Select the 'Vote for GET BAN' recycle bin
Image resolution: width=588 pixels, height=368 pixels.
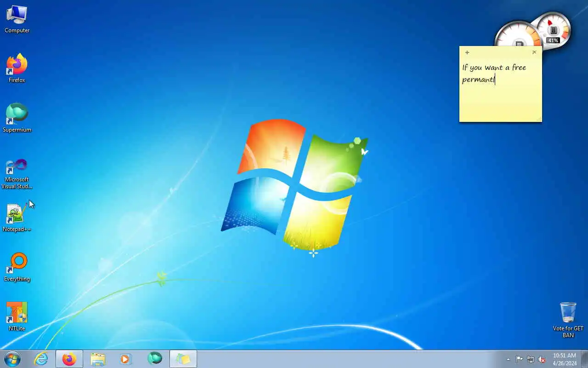click(568, 320)
